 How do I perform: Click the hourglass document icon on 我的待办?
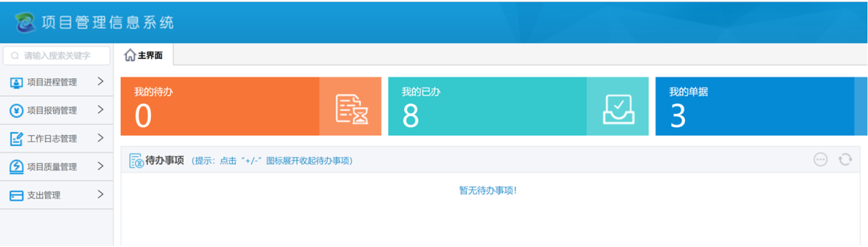[x=351, y=109]
